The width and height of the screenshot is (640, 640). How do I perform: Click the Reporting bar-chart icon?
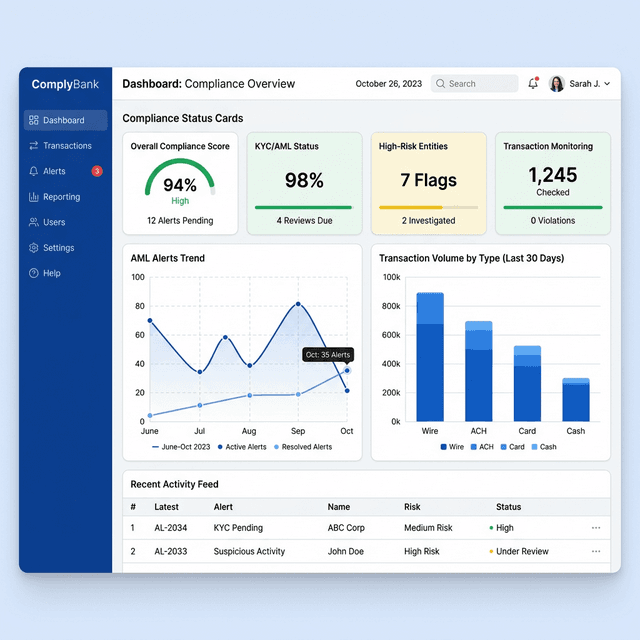[33, 197]
